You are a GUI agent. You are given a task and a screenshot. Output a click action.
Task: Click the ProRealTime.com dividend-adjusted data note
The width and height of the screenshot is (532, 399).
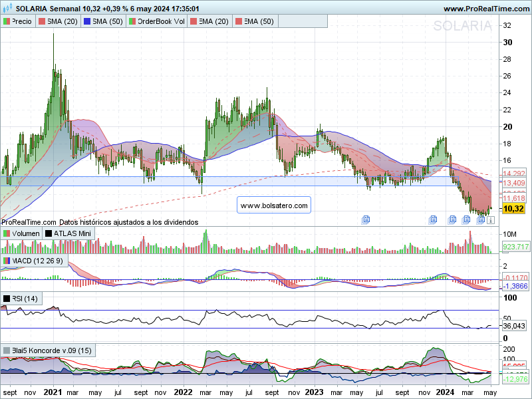coord(100,222)
